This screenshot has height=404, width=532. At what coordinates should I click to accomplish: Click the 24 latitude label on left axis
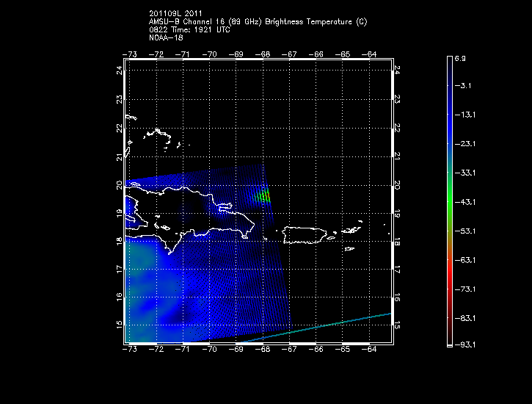[119, 70]
